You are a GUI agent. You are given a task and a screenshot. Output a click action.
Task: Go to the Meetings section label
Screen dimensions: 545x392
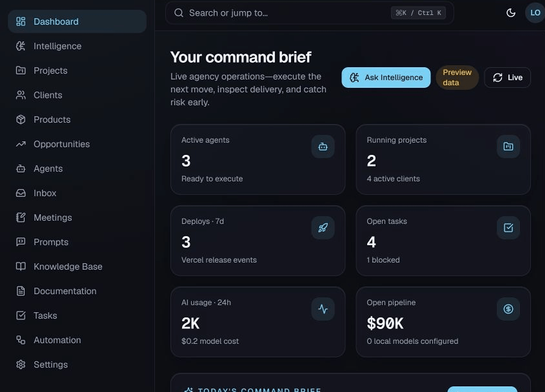click(53, 218)
